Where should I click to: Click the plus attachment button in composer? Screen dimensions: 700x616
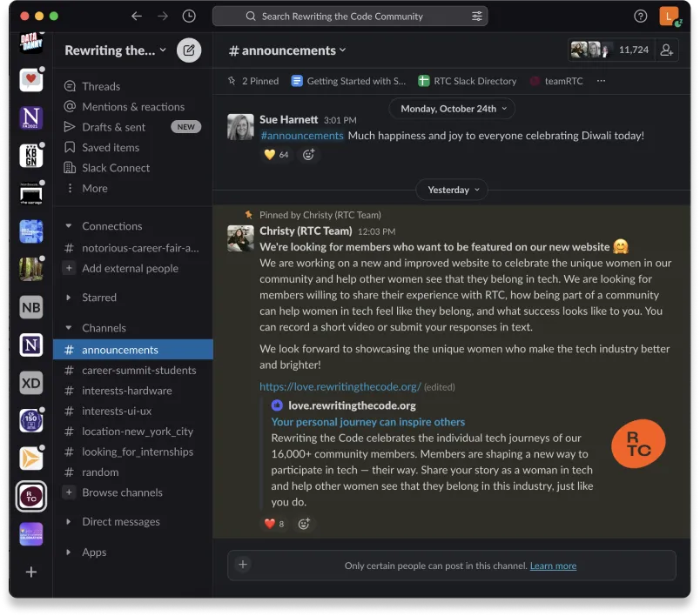[243, 565]
